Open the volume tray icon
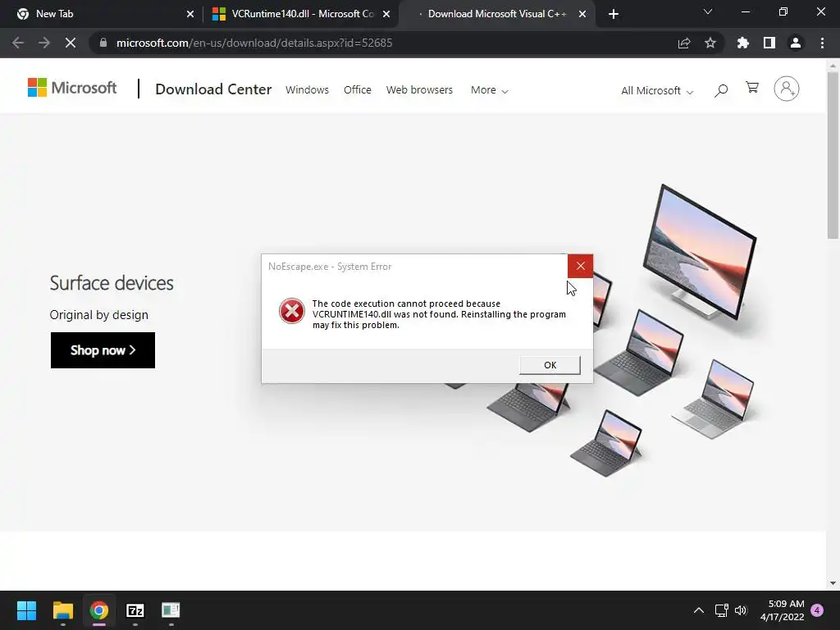The width and height of the screenshot is (840, 630). [741, 610]
